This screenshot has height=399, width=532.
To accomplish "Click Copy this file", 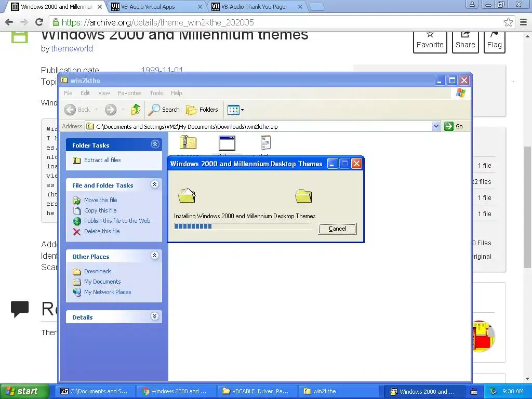I will (x=100, y=210).
